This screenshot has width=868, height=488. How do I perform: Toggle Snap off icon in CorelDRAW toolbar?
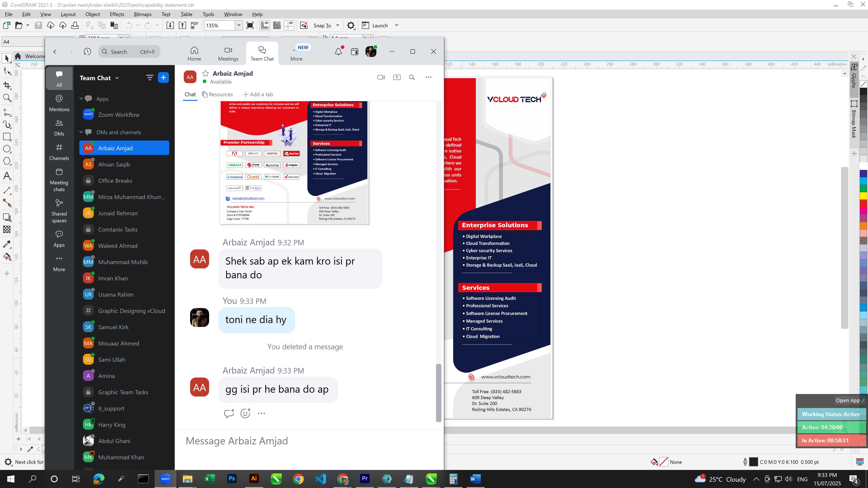coord(304,25)
